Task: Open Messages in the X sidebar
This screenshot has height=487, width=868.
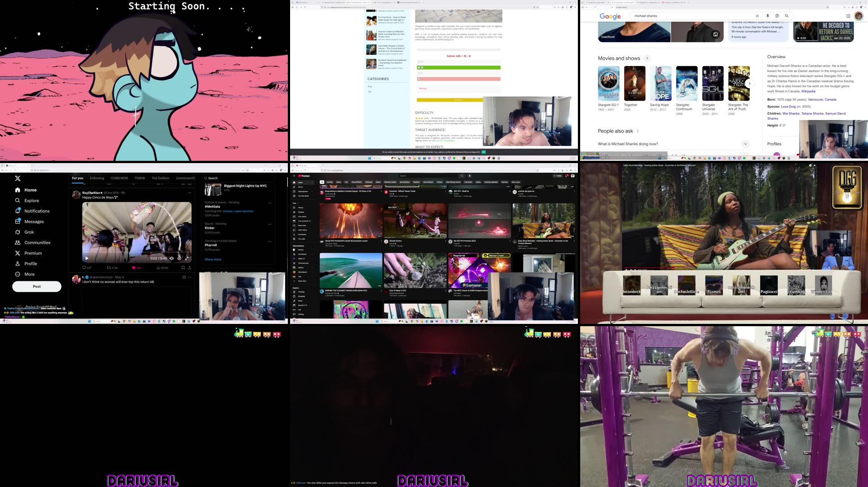Action: pos(29,222)
